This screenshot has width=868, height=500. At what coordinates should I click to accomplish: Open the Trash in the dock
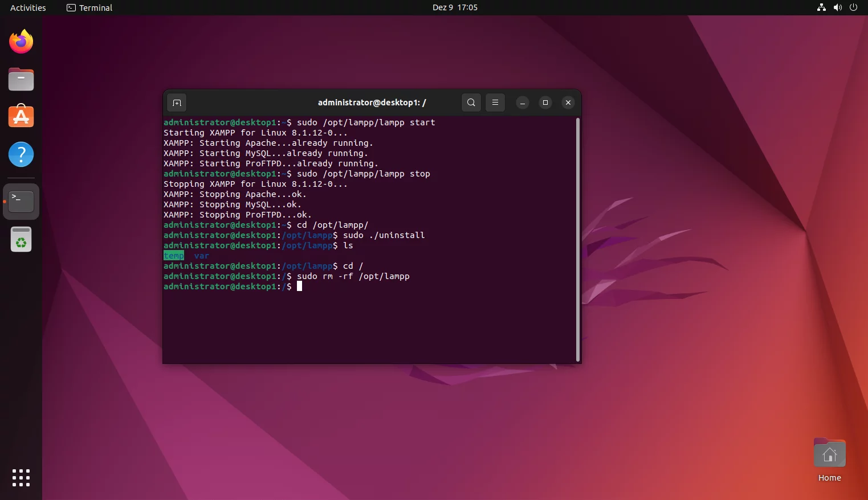pyautogui.click(x=21, y=240)
